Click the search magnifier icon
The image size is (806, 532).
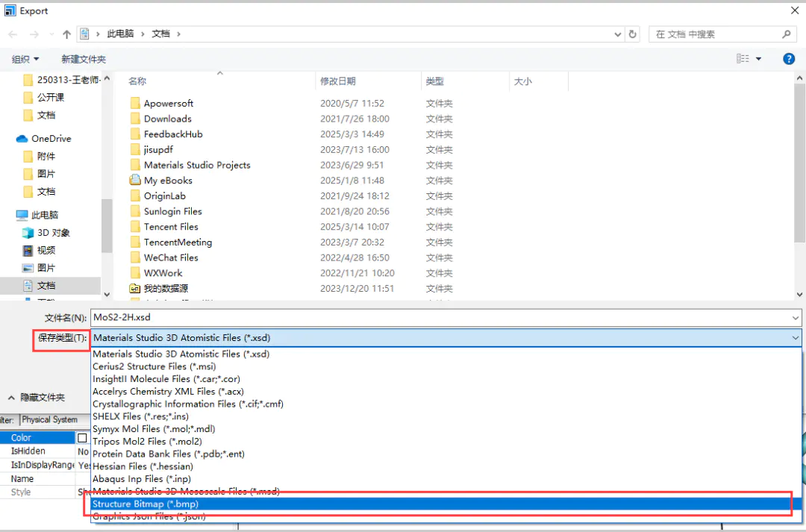click(x=787, y=34)
